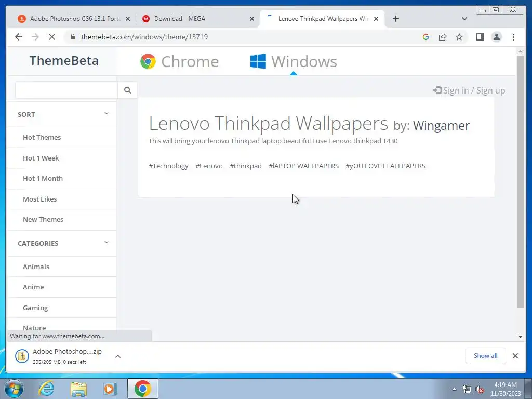532x399 pixels.
Task: Open the tab search chevron
Action: 464,19
